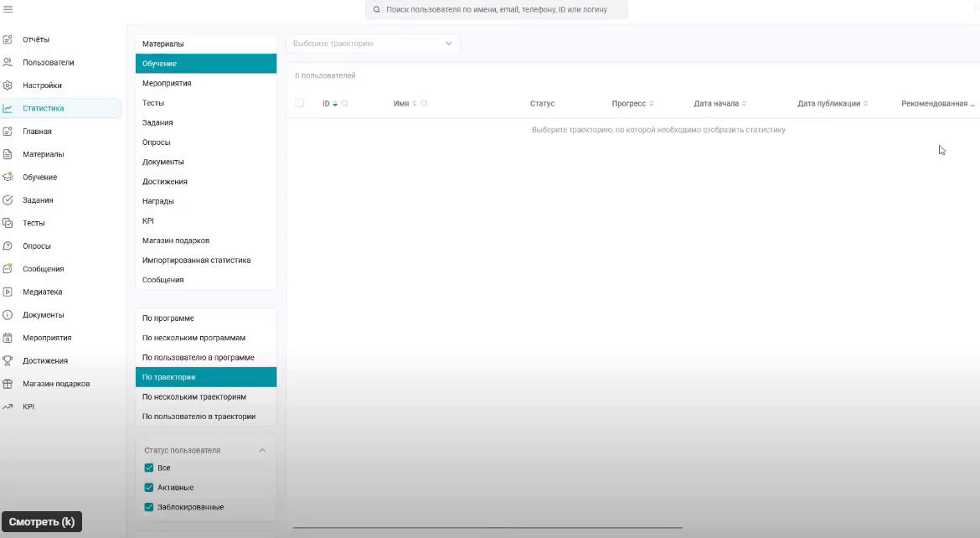Image resolution: width=980 pixels, height=538 pixels.
Task: Click the Достижения trophy icon in sidebar
Action: click(x=8, y=360)
